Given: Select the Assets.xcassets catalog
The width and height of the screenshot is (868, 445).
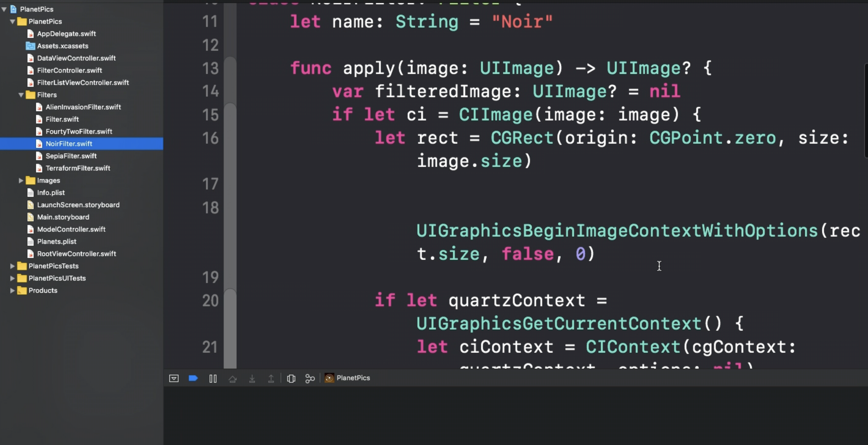Looking at the screenshot, I should (62, 46).
